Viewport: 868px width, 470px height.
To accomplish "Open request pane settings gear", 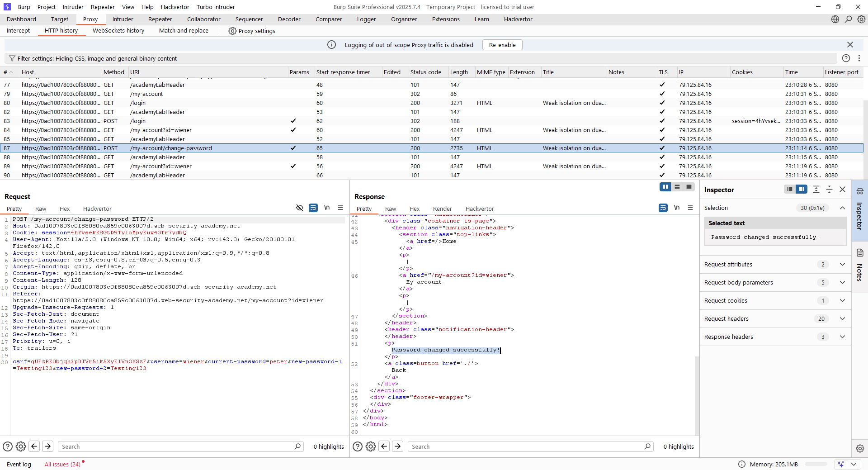I will 21,446.
